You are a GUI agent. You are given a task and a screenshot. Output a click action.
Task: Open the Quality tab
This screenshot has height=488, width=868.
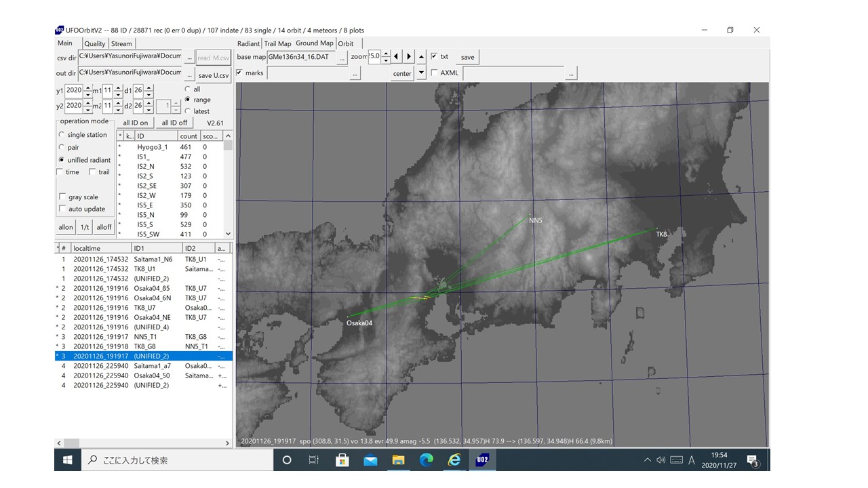click(94, 43)
